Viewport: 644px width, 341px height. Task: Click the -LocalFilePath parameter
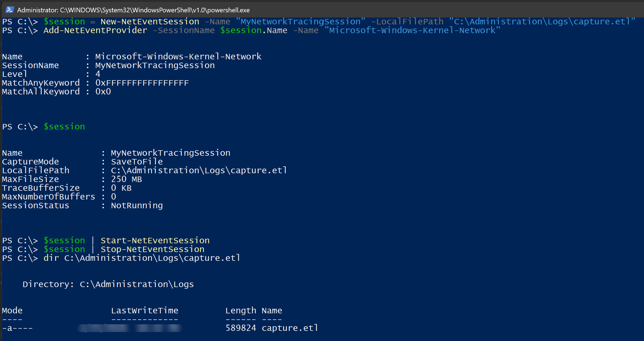(x=407, y=22)
